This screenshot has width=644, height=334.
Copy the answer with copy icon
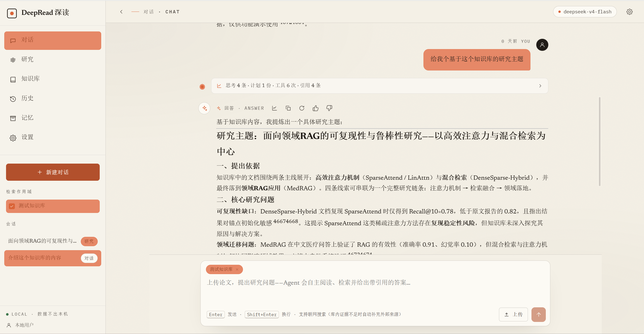288,108
